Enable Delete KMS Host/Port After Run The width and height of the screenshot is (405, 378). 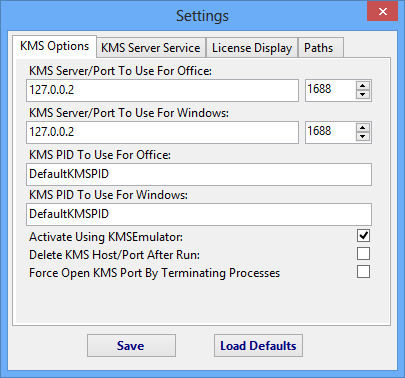pyautogui.click(x=363, y=254)
